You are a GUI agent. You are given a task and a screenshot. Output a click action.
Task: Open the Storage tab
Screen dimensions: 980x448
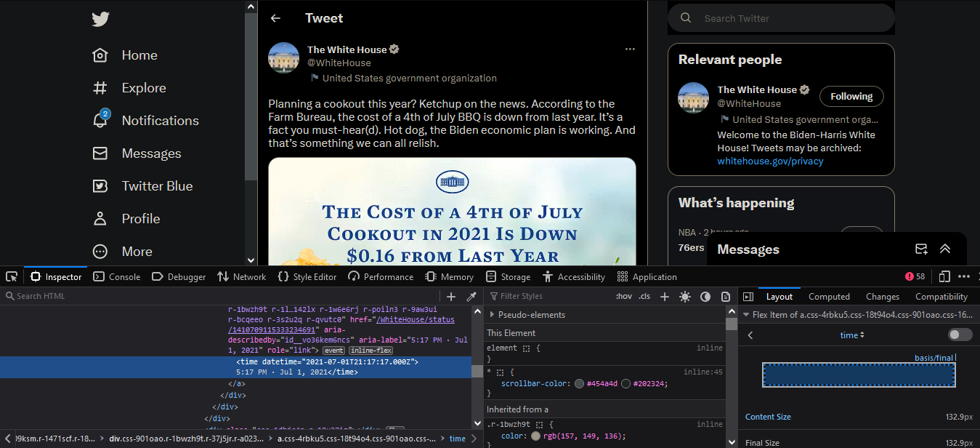tap(508, 276)
